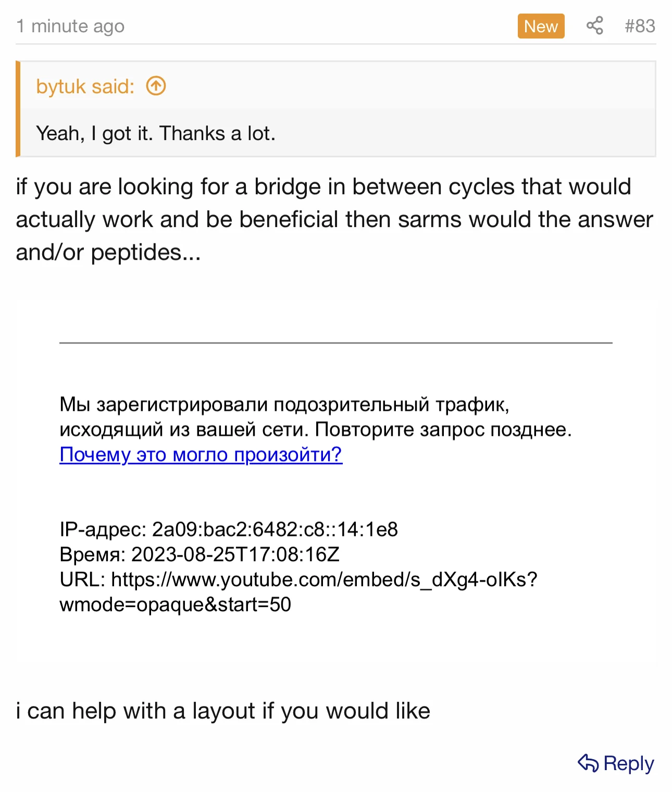Image resolution: width=672 pixels, height=792 pixels.
Task: Open the "Почему это могло произойти?" link
Action: 201,455
